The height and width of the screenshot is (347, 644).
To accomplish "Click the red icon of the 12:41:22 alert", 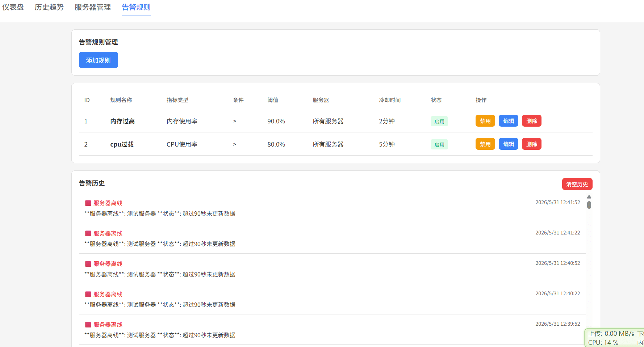I will 88,234.
